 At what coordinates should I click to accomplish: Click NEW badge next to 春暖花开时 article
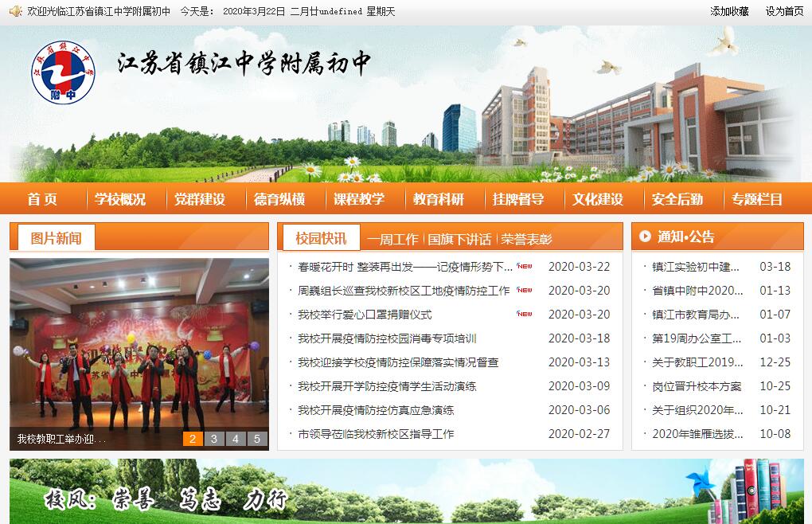(x=525, y=267)
